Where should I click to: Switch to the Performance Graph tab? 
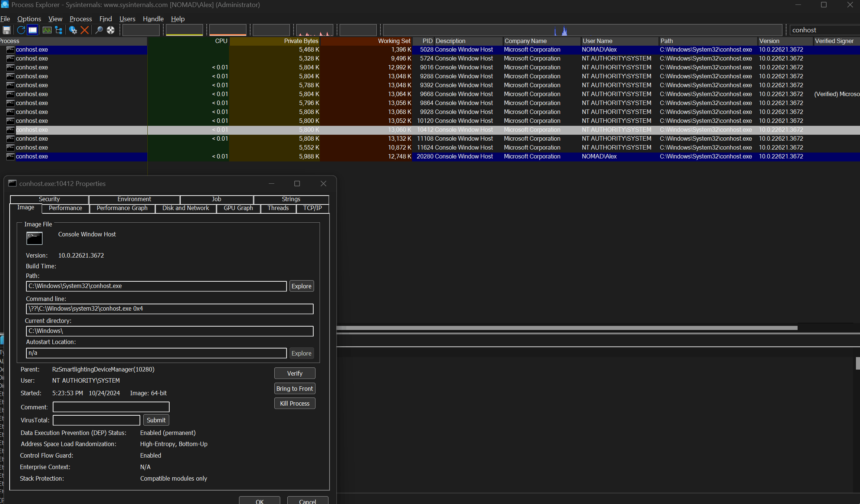tap(122, 208)
